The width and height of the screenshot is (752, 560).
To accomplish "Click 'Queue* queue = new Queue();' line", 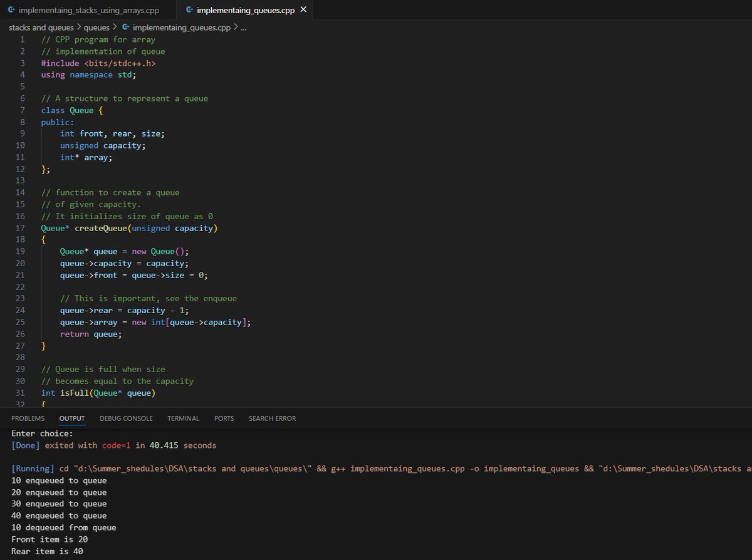I will pyautogui.click(x=124, y=252).
